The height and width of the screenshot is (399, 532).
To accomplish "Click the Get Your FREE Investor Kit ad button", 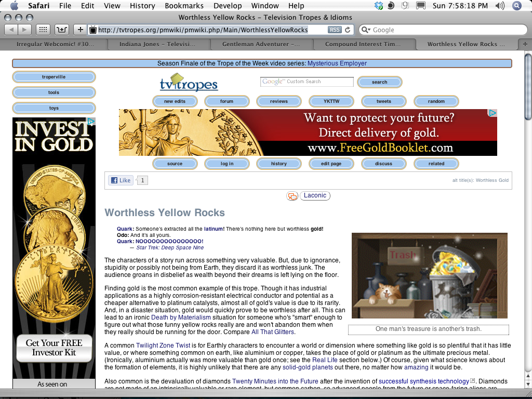I will click(x=54, y=348).
